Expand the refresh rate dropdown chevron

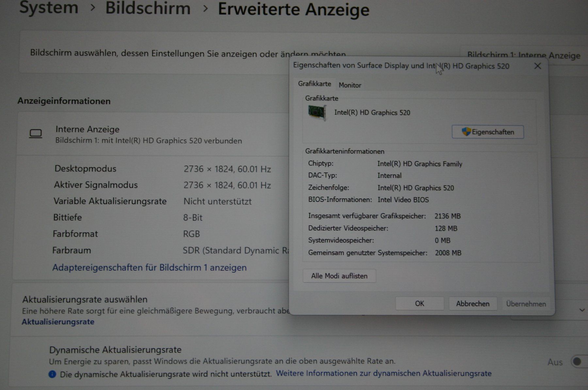(582, 310)
